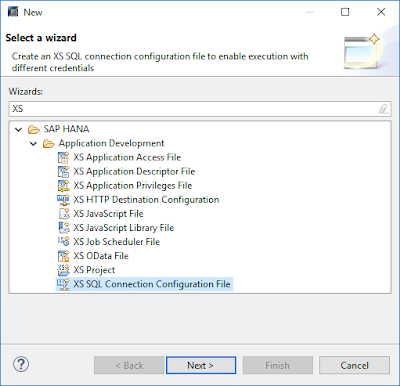Click the XS Application Privileges File icon

(63, 185)
